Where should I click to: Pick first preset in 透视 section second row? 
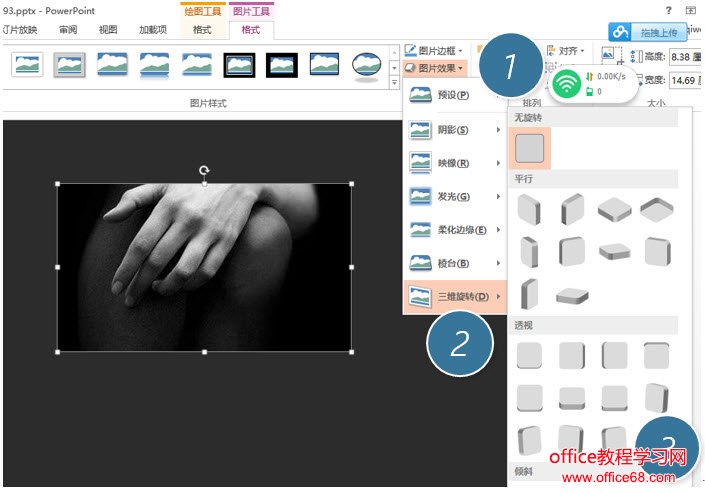(x=529, y=398)
